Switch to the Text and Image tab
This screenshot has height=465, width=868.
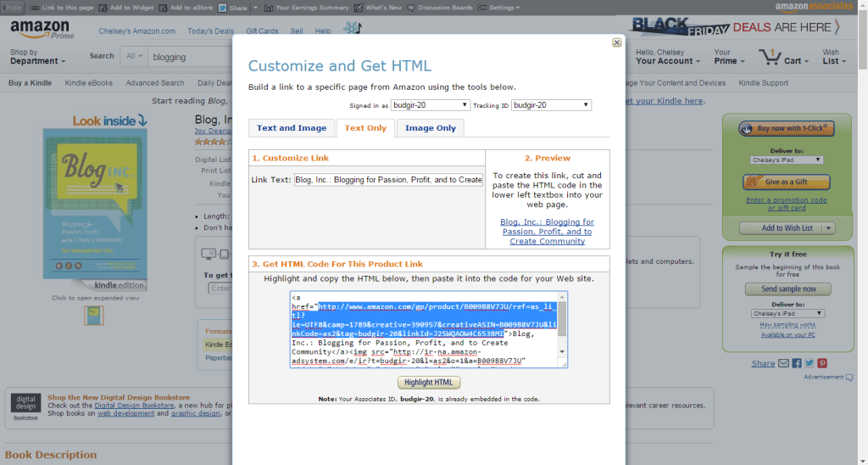point(292,128)
